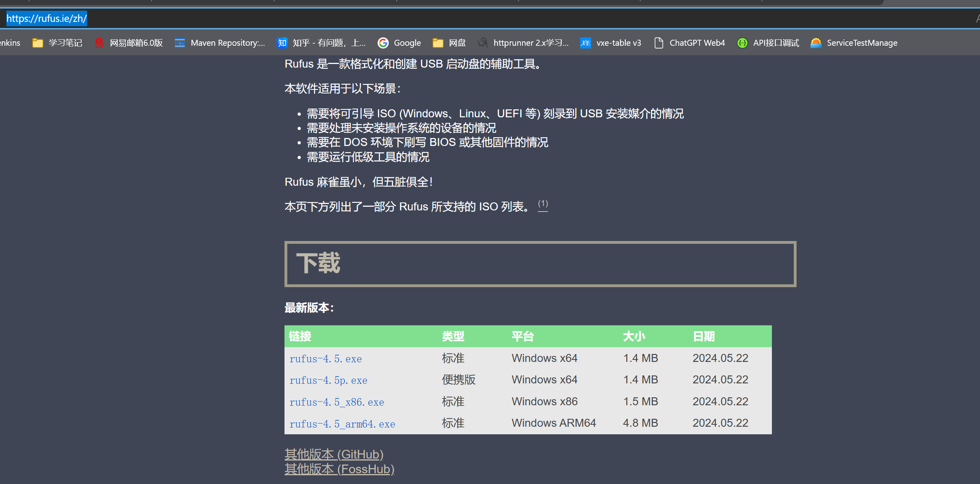
Task: Open 其他版本 (GitHub) link
Action: (334, 454)
